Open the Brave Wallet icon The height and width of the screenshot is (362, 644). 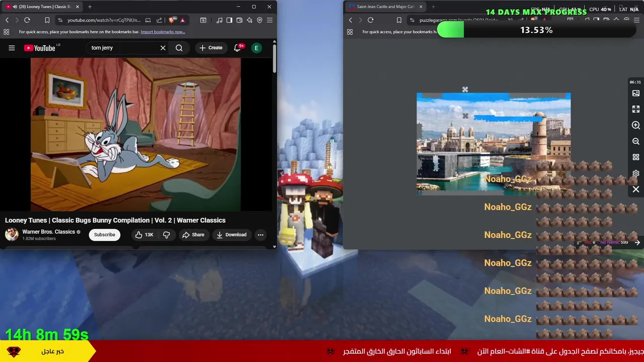pyautogui.click(x=239, y=20)
